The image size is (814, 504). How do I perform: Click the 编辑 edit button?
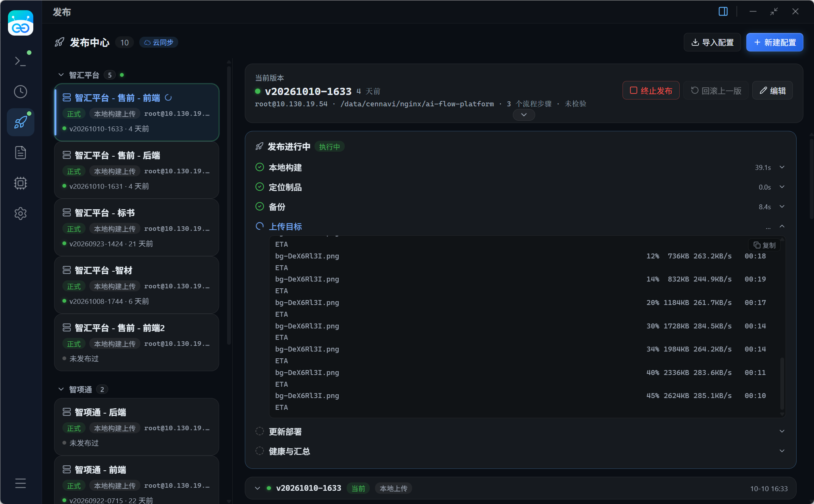(x=772, y=90)
